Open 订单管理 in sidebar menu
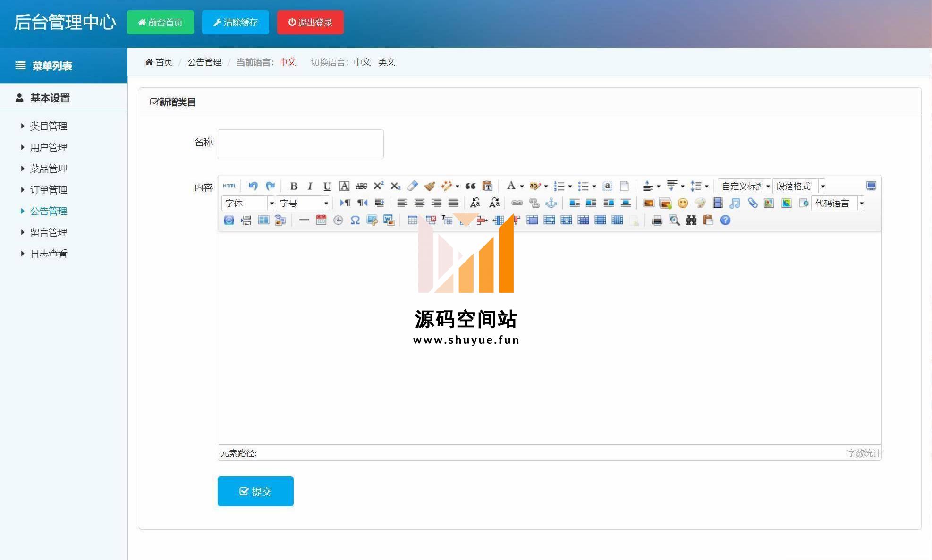The height and width of the screenshot is (560, 932). click(49, 190)
